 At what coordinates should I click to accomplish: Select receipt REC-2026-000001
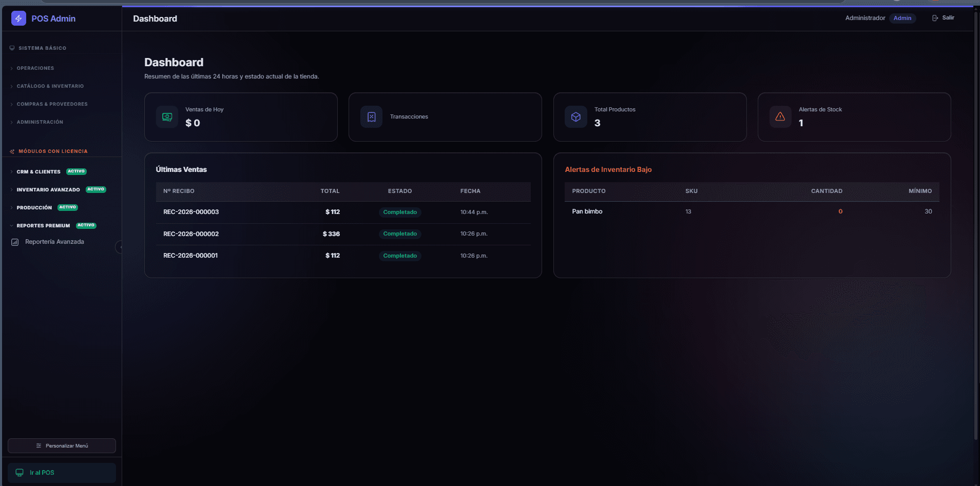point(190,256)
